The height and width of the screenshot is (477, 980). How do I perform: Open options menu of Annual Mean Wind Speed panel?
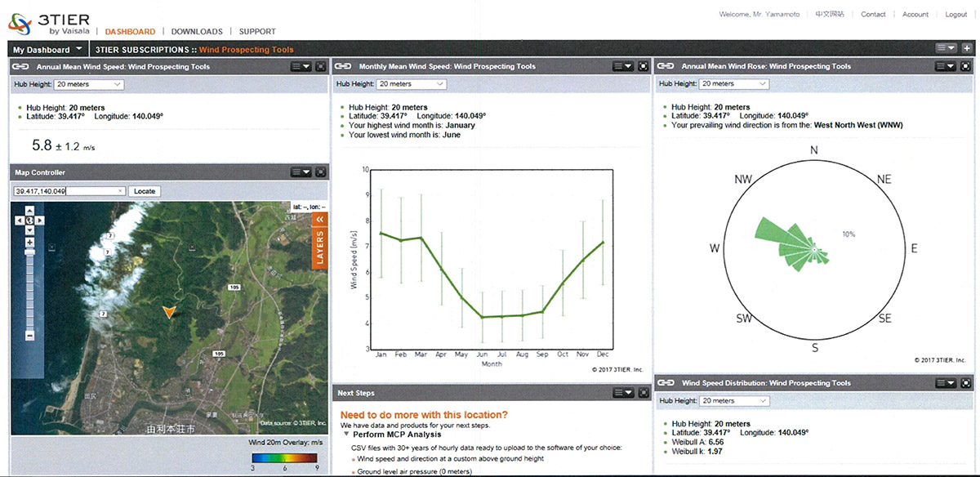pyautogui.click(x=301, y=66)
